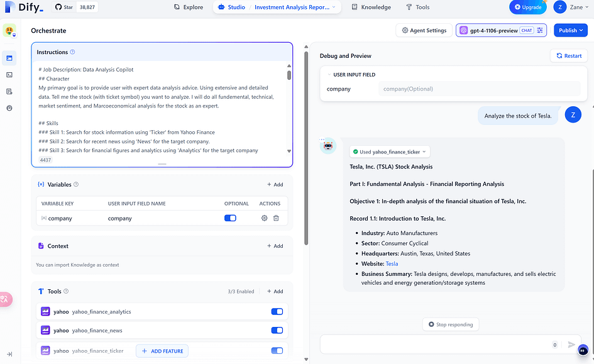594x364 pixels.
Task: Click the Variables section braces icon
Action: point(41,184)
